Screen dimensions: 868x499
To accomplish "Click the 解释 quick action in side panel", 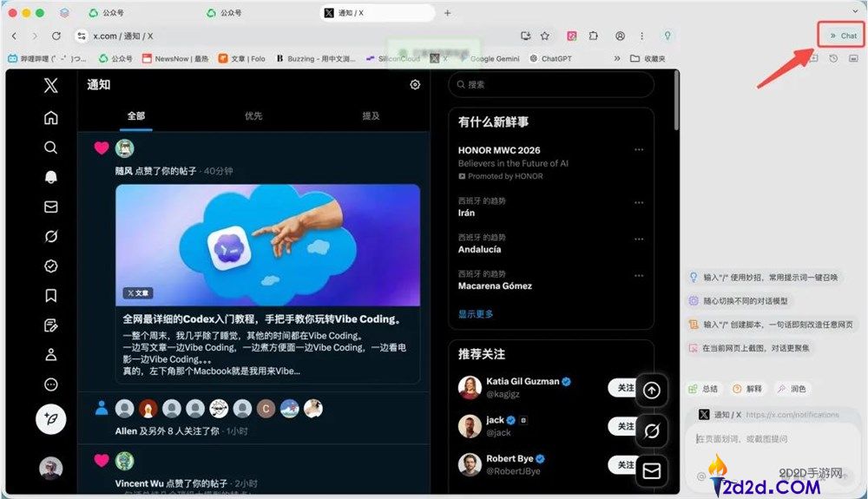I will [747, 389].
